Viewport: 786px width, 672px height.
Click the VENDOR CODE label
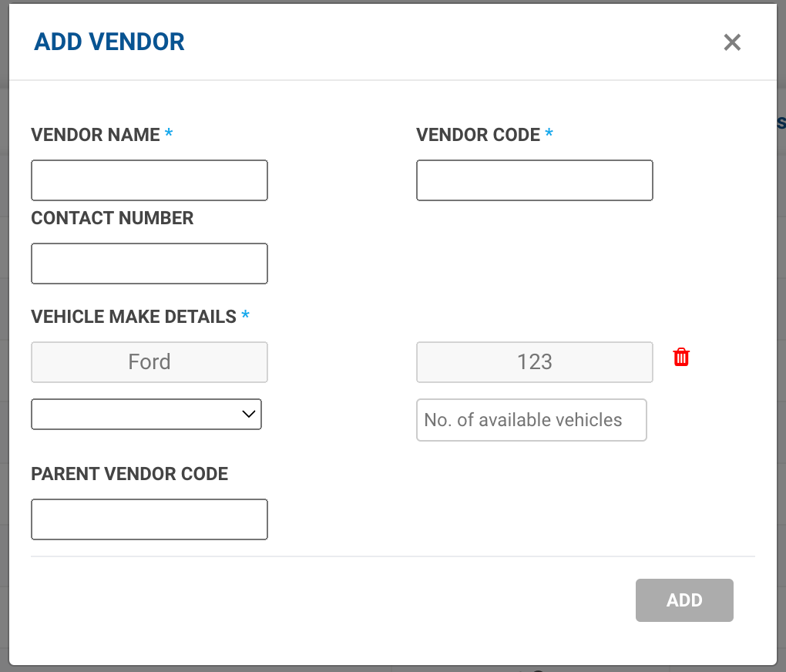point(478,135)
